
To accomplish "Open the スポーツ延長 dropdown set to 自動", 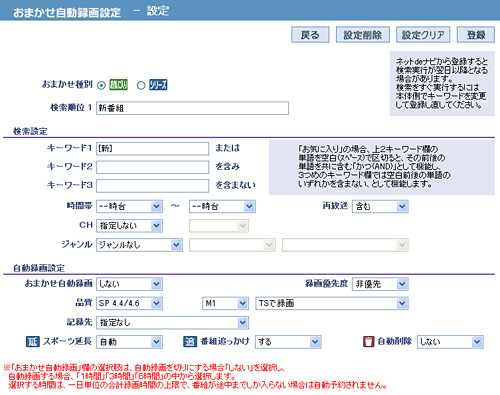I will (129, 342).
